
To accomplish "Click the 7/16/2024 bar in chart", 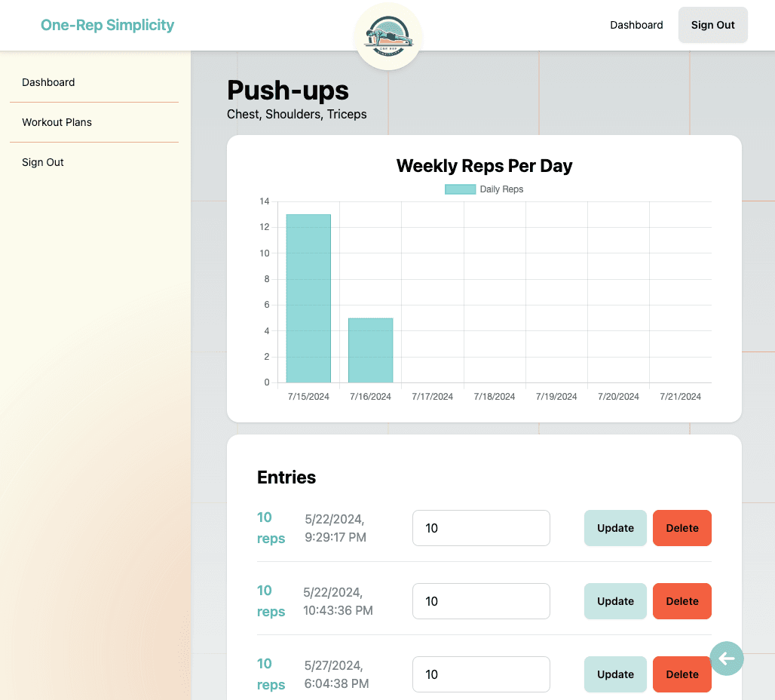I will pos(370,350).
